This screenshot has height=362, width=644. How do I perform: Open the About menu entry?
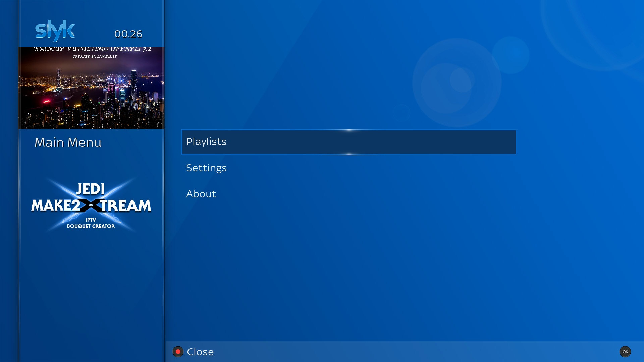coord(201,194)
